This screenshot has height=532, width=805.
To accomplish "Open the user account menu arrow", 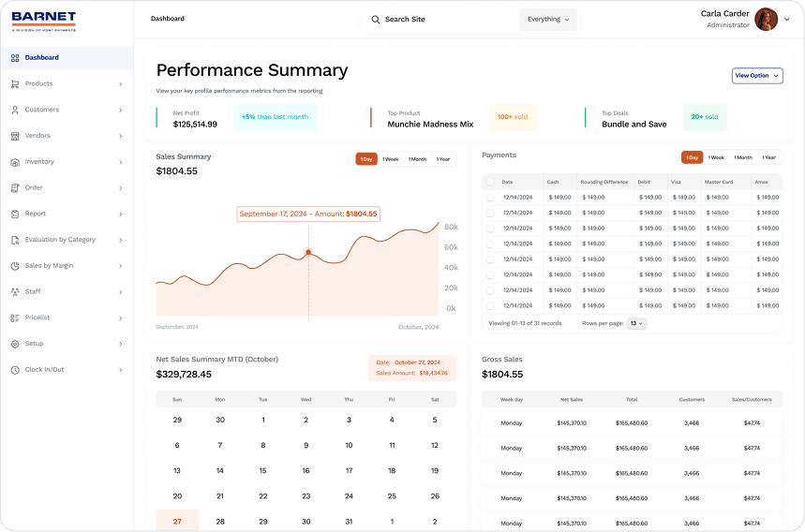I will (787, 20).
